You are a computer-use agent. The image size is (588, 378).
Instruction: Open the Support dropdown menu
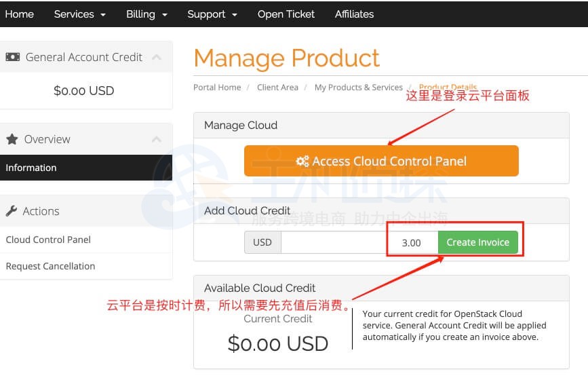(212, 14)
